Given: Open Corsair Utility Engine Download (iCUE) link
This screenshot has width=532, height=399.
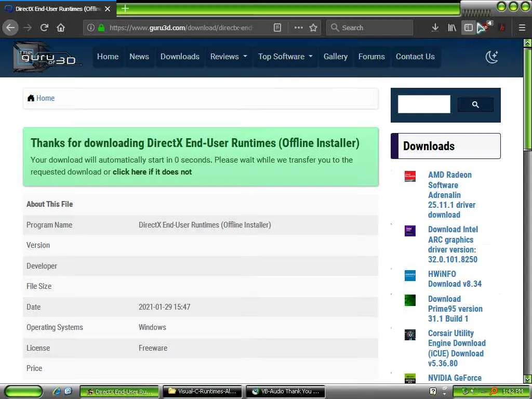Looking at the screenshot, I should tap(457, 348).
